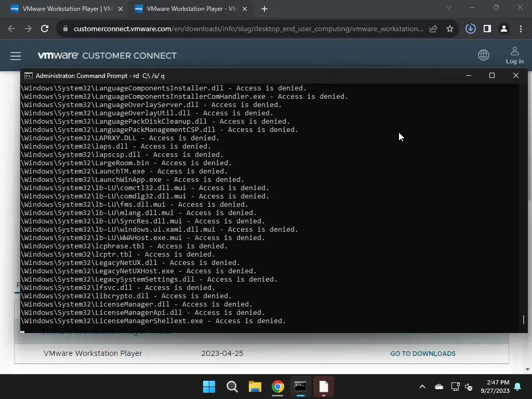This screenshot has height=399, width=532.
Task: Click the libcrypto.dll output line
Action: pyautogui.click(x=126, y=296)
